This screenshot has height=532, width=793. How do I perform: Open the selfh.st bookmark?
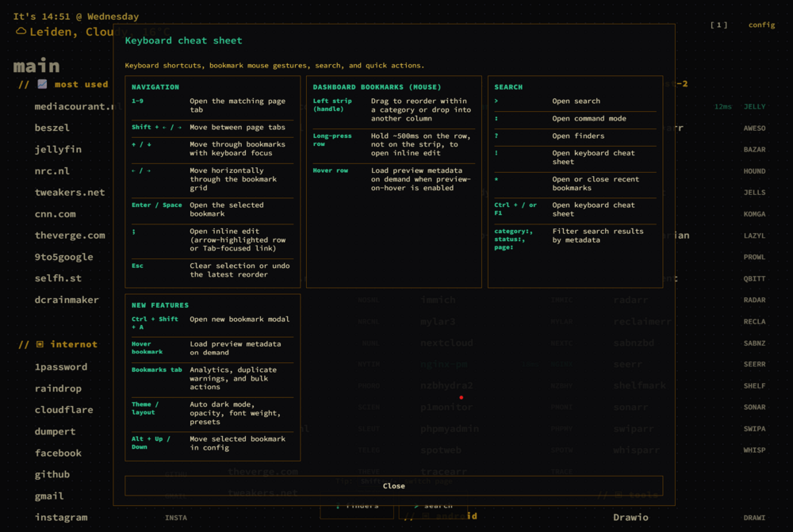[58, 278]
